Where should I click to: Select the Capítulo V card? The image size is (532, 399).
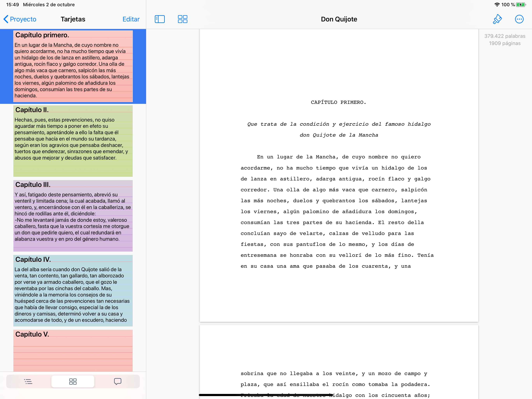point(73,351)
